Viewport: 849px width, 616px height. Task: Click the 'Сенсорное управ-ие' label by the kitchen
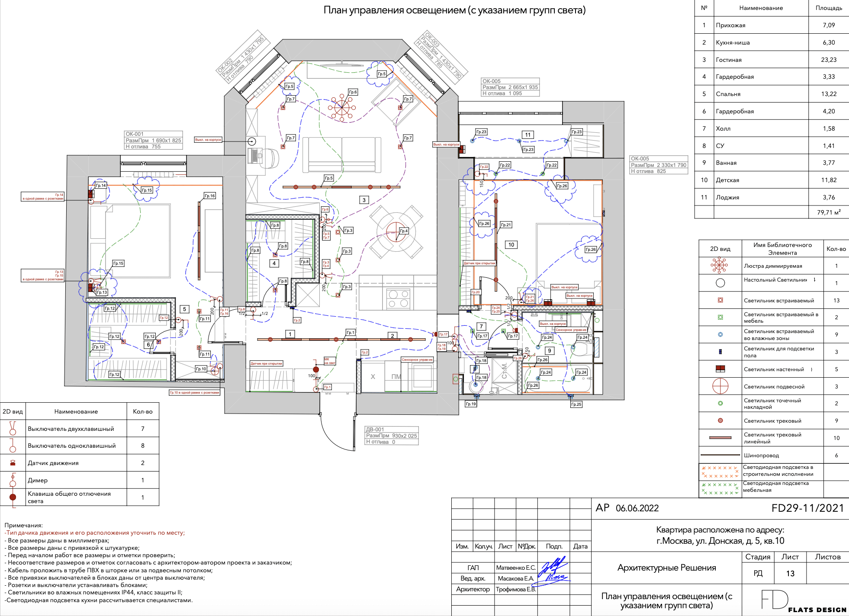coord(417,359)
